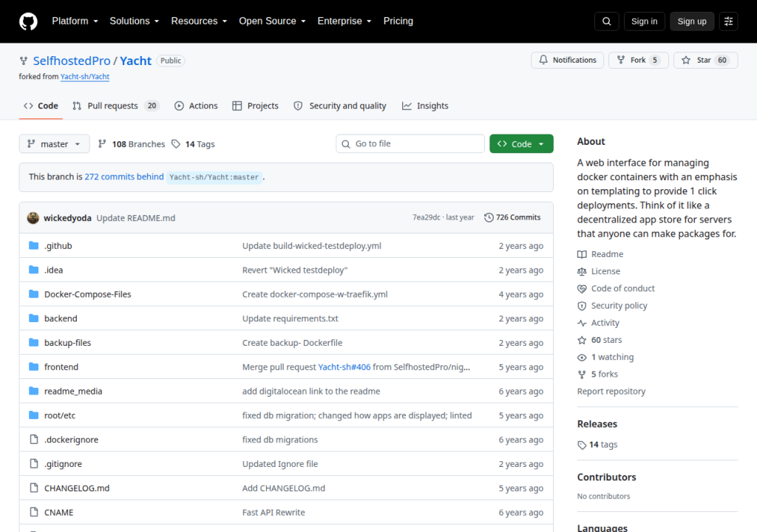Open the Actions tab
Image resolution: width=757 pixels, height=532 pixels.
[x=196, y=106]
